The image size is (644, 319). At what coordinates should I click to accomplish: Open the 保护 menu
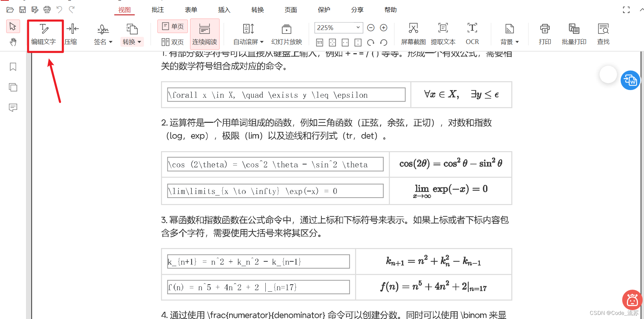click(x=324, y=10)
